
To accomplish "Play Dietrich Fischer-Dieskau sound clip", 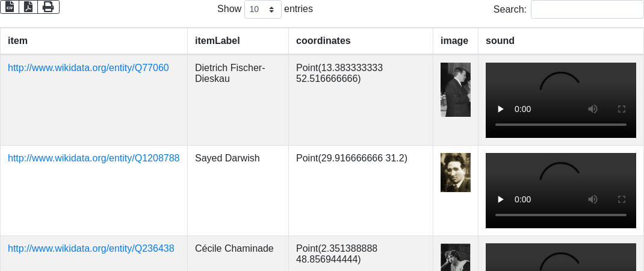I will (500, 109).
